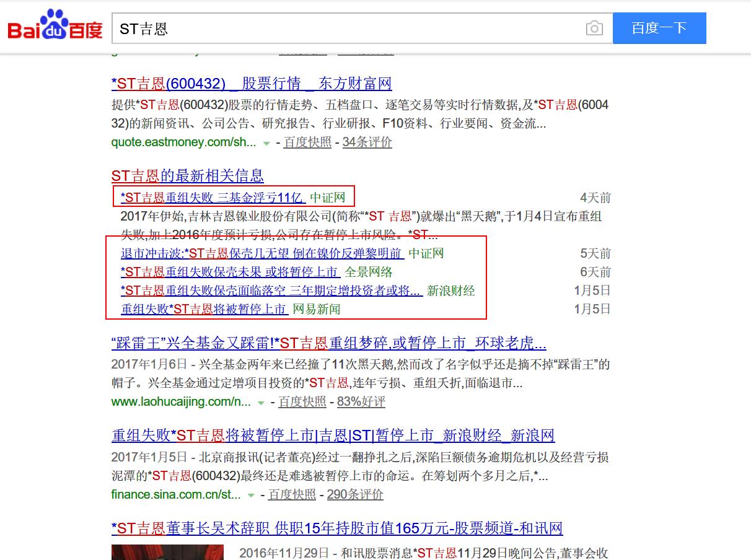The width and height of the screenshot is (751, 560).
Task: Expand the dropdown arrow after quote.eastmoney.com URL
Action: click(x=267, y=142)
